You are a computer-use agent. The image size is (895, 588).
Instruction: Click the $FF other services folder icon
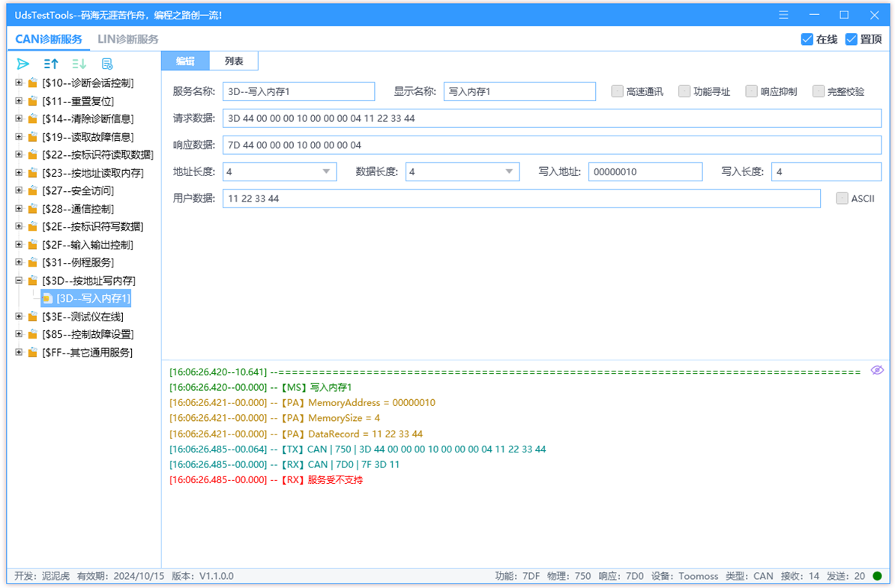coord(33,353)
